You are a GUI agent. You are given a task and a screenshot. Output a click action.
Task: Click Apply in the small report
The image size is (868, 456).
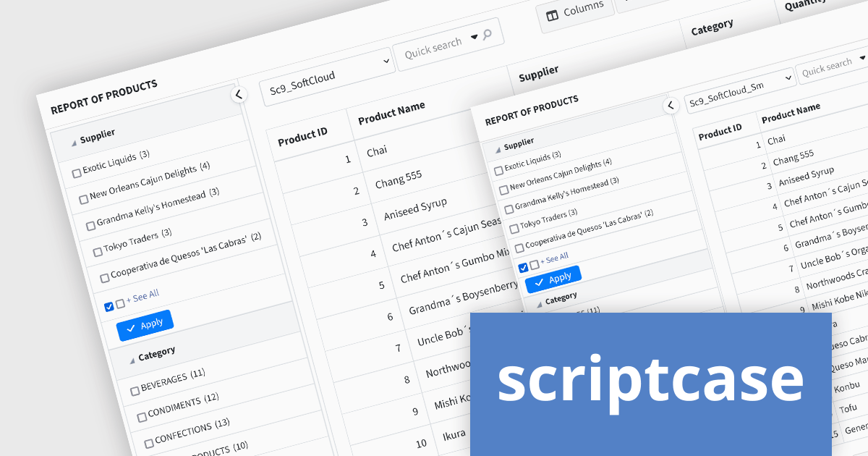click(x=553, y=279)
